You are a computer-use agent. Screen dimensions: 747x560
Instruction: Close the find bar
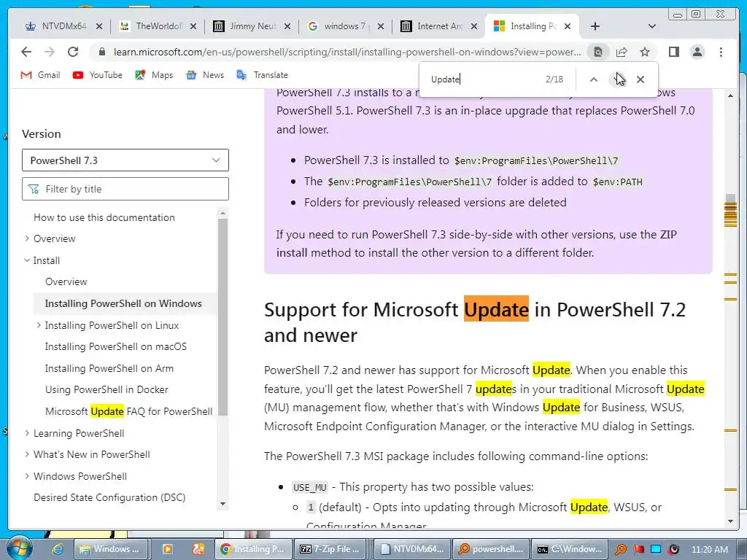click(640, 79)
